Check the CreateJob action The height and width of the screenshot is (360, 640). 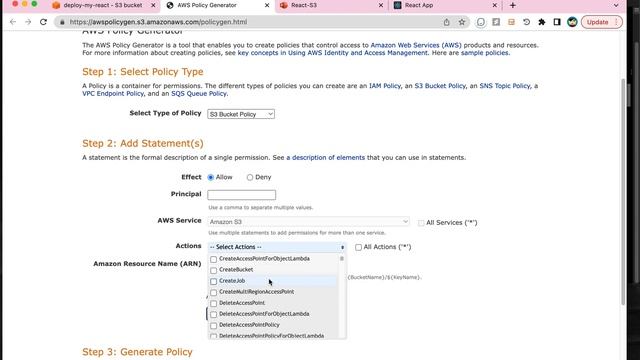(x=213, y=281)
